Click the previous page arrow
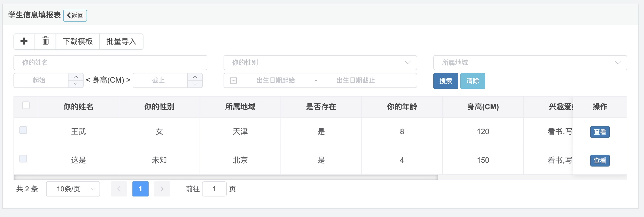This screenshot has height=217, width=644. click(x=119, y=189)
